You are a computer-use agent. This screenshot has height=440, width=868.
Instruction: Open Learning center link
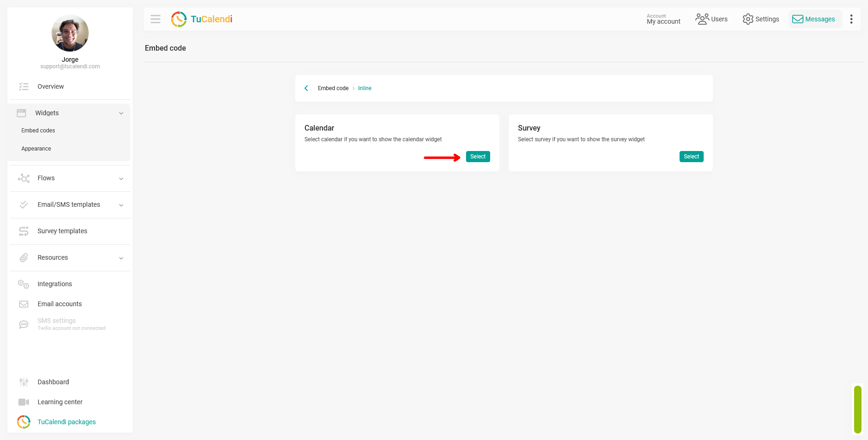(x=60, y=402)
